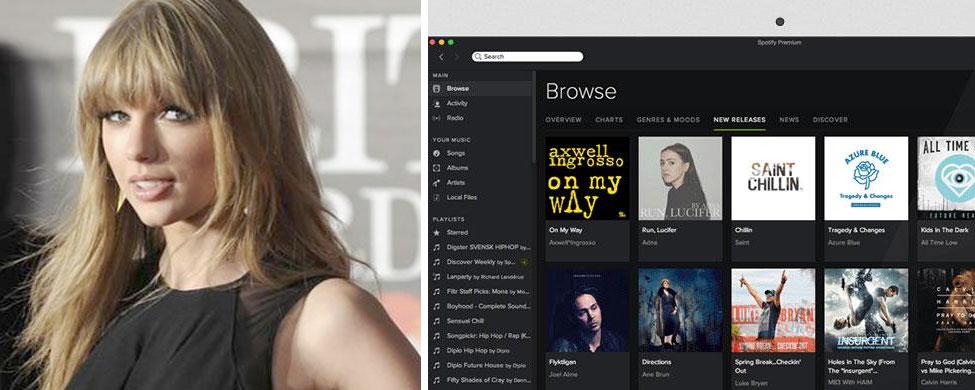Image resolution: width=975 pixels, height=390 pixels.
Task: Open Songs icon under Your Music
Action: coord(437,153)
